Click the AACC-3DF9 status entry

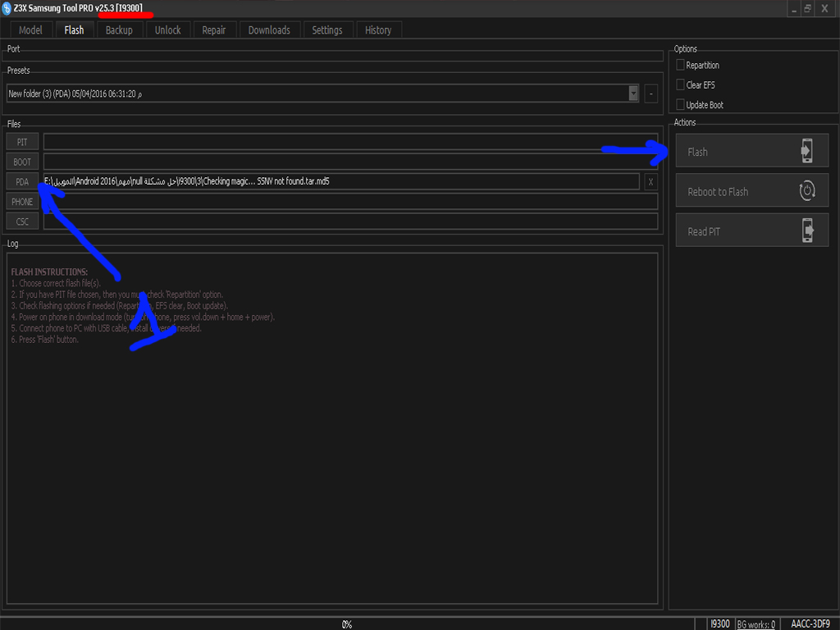click(810, 623)
